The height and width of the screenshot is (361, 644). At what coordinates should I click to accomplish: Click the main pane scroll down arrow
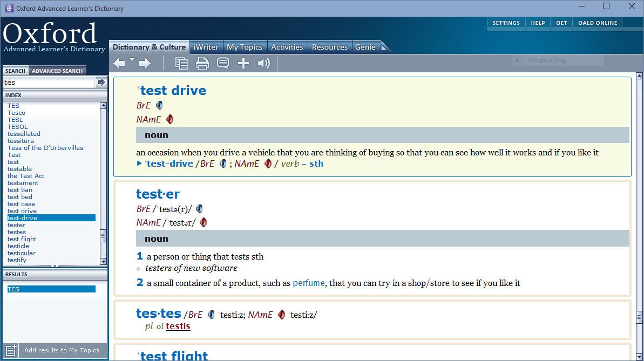click(639, 357)
